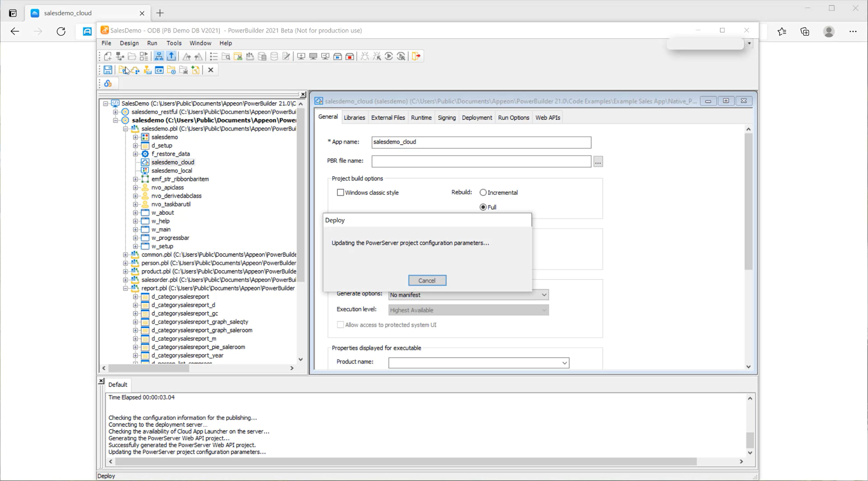This screenshot has height=481, width=868.
Task: Open the Tools menu
Action: coord(174,43)
